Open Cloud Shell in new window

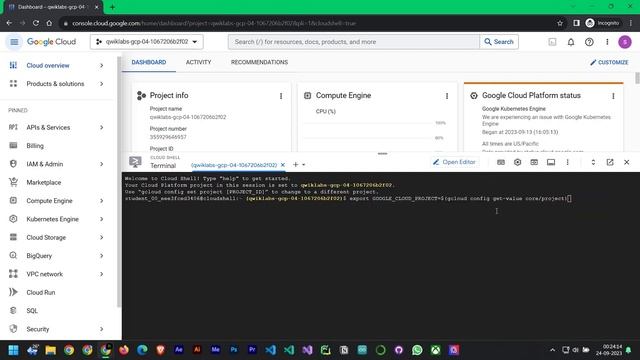tap(610, 162)
